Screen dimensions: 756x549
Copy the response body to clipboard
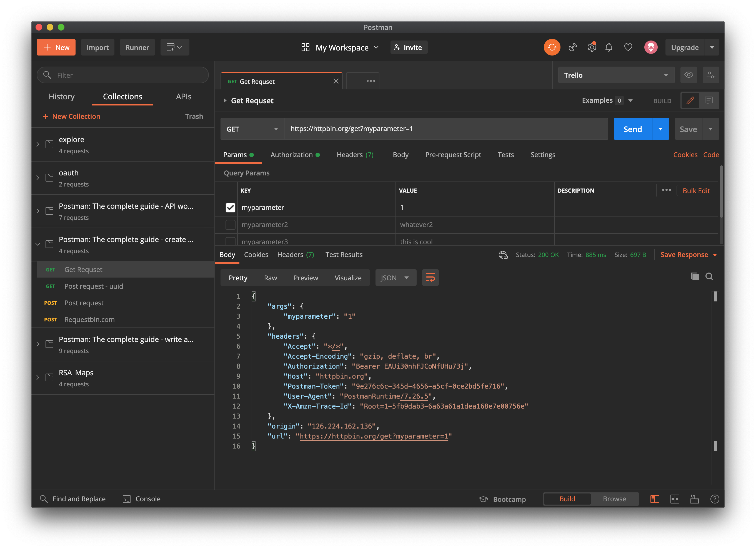coord(695,276)
